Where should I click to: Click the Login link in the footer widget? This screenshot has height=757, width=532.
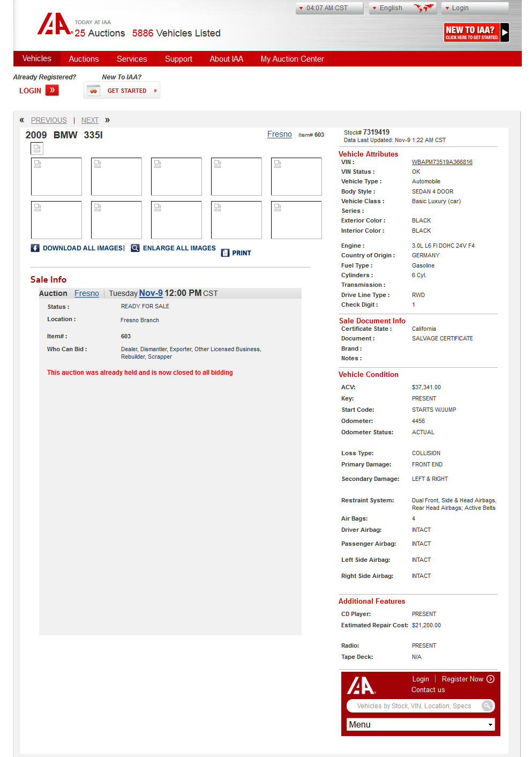pos(421,679)
